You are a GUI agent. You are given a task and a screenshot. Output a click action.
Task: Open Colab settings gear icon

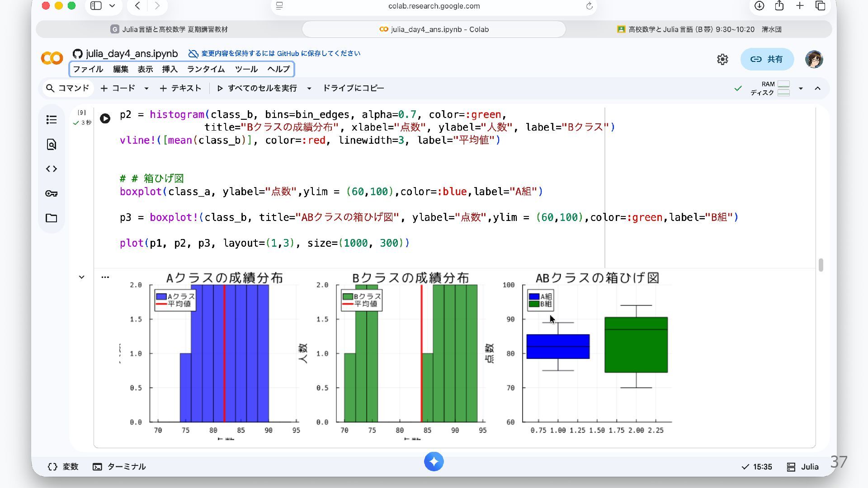coord(722,59)
